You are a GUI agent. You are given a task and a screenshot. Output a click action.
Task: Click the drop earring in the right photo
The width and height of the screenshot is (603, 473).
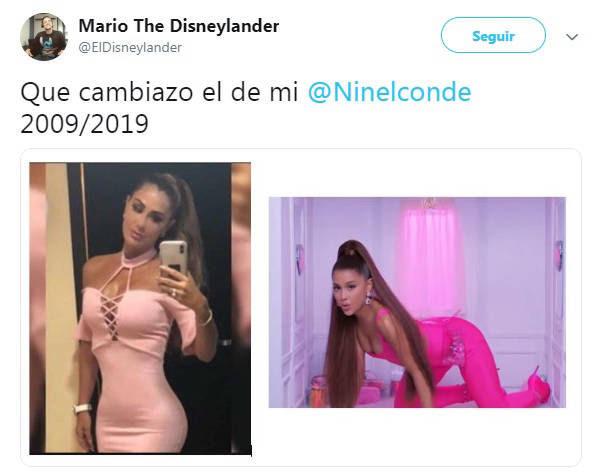coord(370,297)
